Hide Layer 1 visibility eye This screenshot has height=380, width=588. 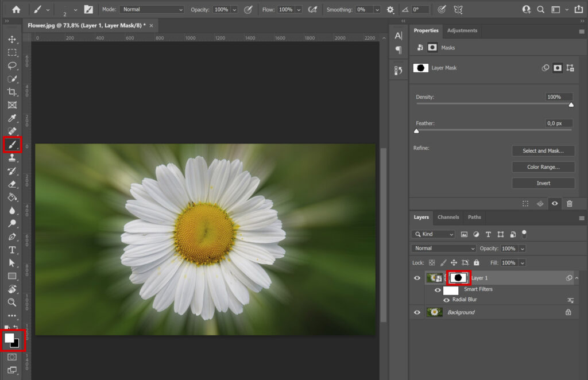[417, 278]
